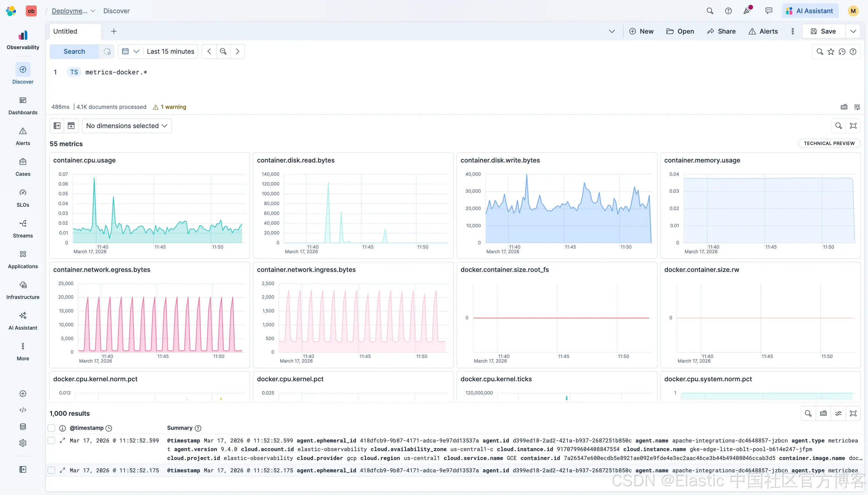Check the select-all rows checkbox
This screenshot has width=868, height=495.
(52, 428)
